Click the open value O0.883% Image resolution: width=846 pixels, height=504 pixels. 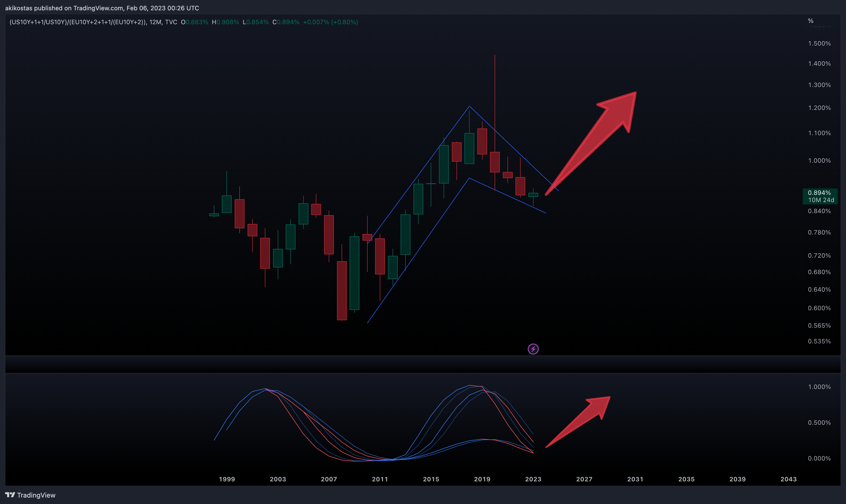pyautogui.click(x=194, y=22)
